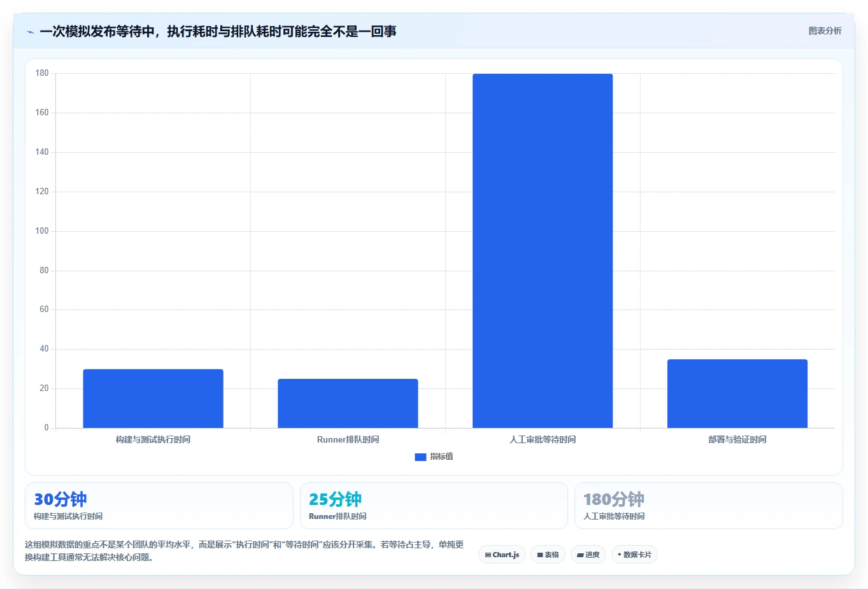Click the Runner排队时间 bar in the chart

click(x=348, y=404)
